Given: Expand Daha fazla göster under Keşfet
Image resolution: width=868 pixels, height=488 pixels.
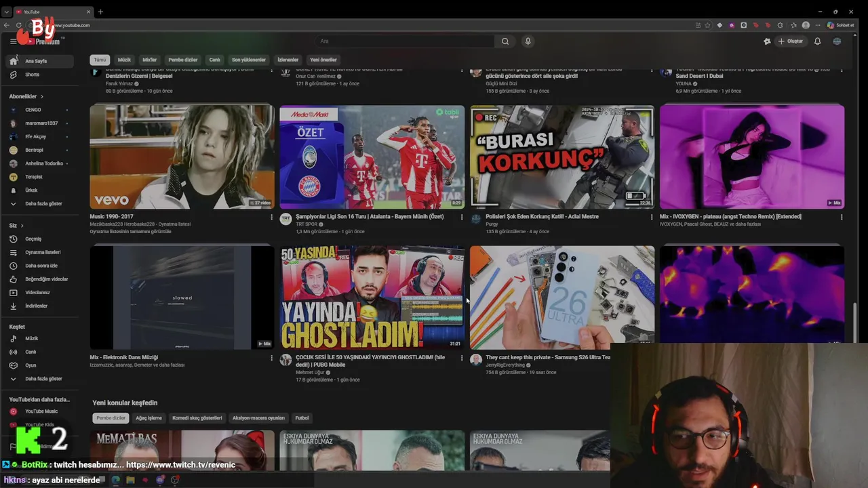Looking at the screenshot, I should pos(41,379).
